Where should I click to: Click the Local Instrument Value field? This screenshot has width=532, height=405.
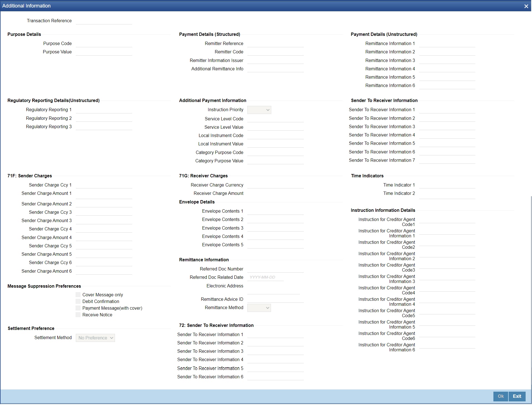[x=275, y=144]
